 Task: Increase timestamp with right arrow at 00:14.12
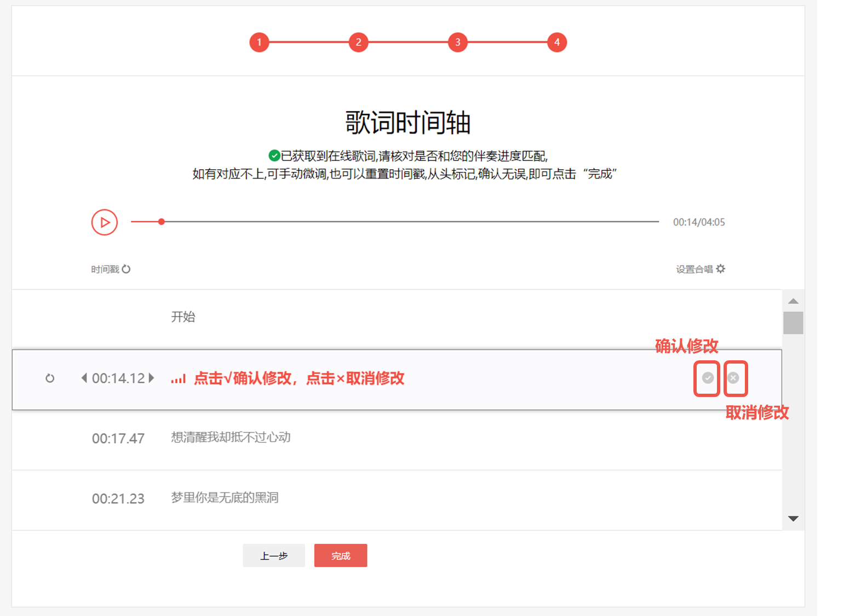(152, 378)
